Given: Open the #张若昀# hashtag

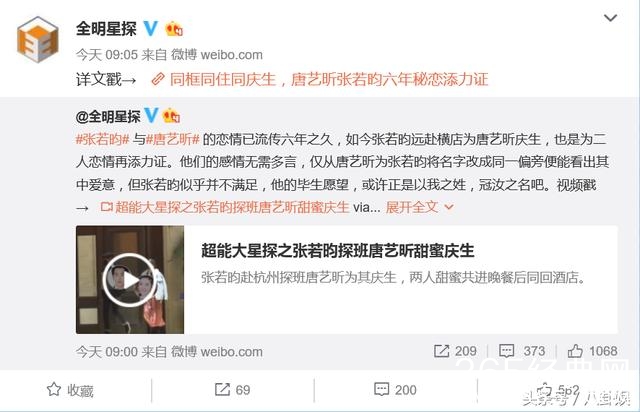Looking at the screenshot, I should [102, 140].
